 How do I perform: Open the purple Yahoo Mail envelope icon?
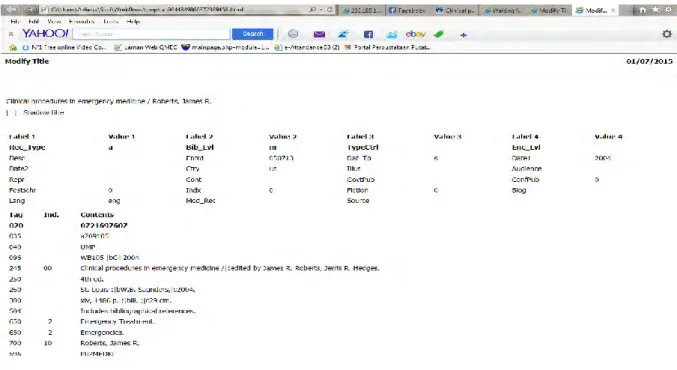319,34
